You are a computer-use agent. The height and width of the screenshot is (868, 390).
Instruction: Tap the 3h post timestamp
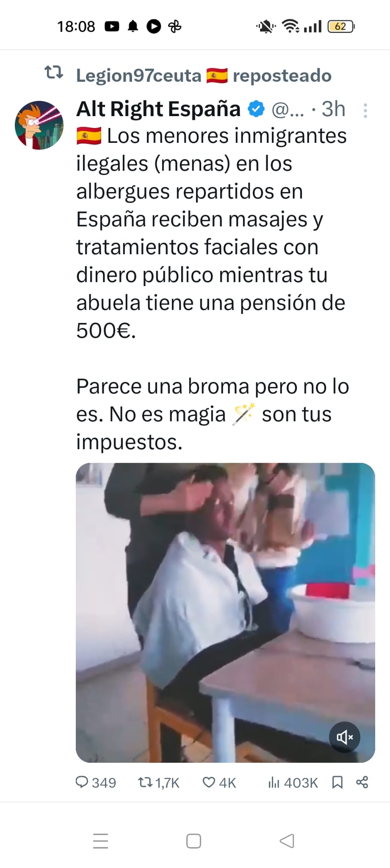pos(334,109)
